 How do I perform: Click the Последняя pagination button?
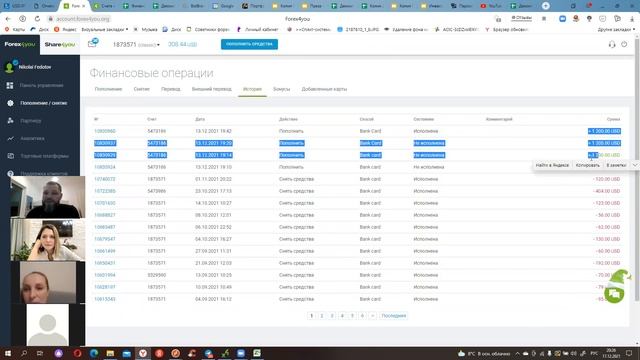coord(393,316)
